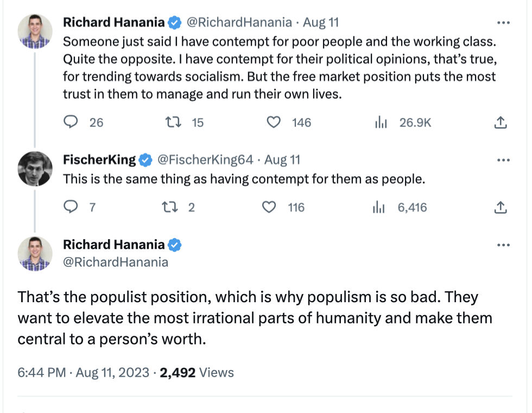Select Richard Hanania's profile picture

[35, 31]
